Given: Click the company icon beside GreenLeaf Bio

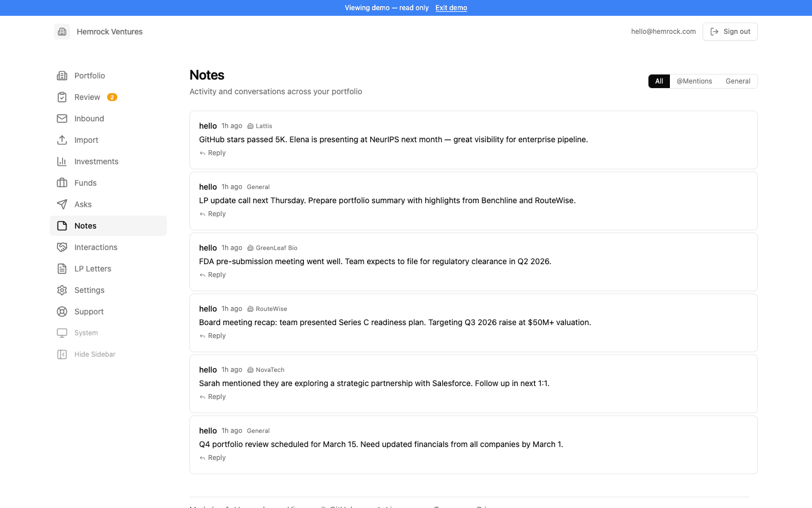Looking at the screenshot, I should [x=250, y=248].
